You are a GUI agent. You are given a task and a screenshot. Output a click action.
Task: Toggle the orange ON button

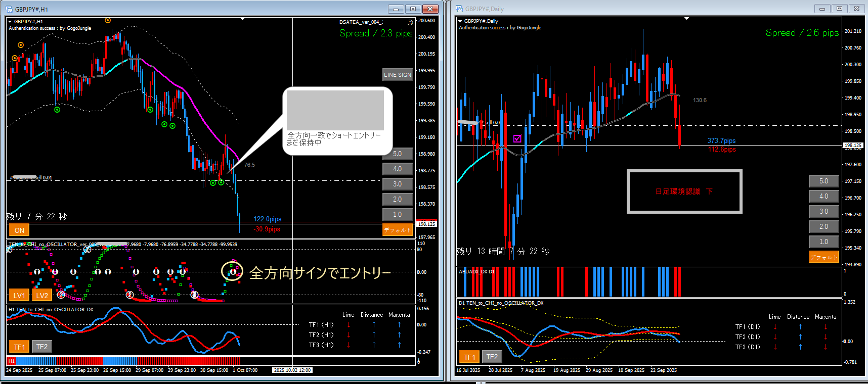point(19,230)
